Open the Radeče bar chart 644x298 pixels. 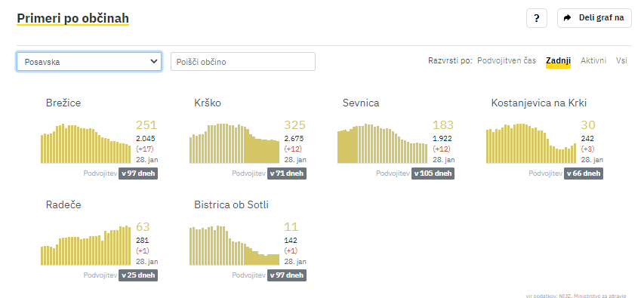pos(85,245)
